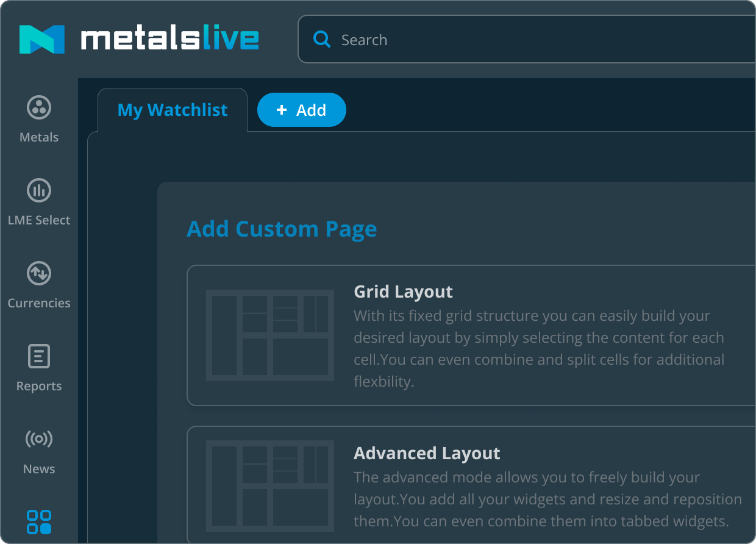Open LME Select from the sidebar
This screenshot has width=756, height=544.
(38, 190)
